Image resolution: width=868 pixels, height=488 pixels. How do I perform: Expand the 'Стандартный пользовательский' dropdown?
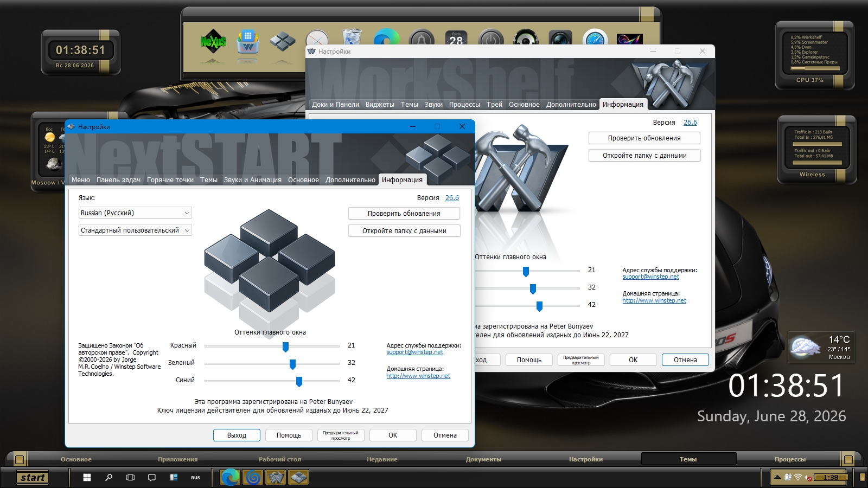(135, 230)
